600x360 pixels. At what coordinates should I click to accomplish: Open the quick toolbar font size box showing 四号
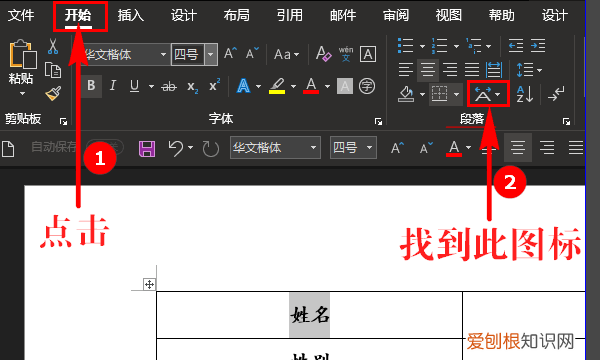click(353, 147)
